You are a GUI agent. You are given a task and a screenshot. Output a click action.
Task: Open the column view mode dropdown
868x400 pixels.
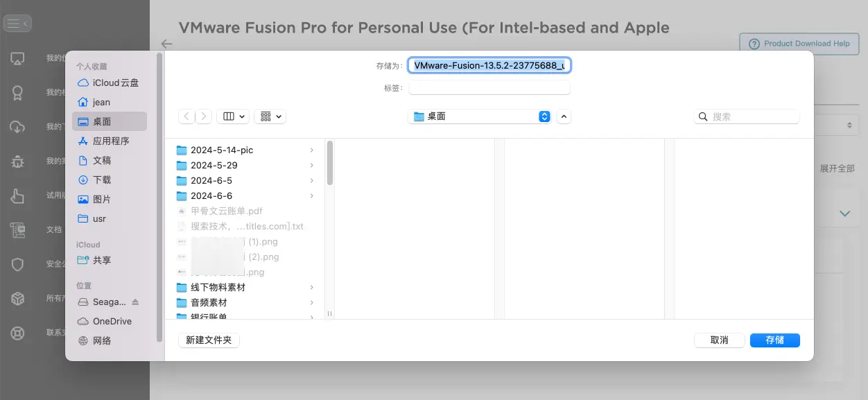coord(233,116)
